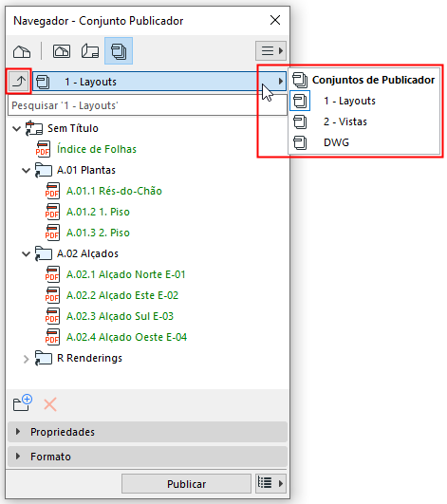Select 'A.01.3 2. Piso' layout

point(98,233)
